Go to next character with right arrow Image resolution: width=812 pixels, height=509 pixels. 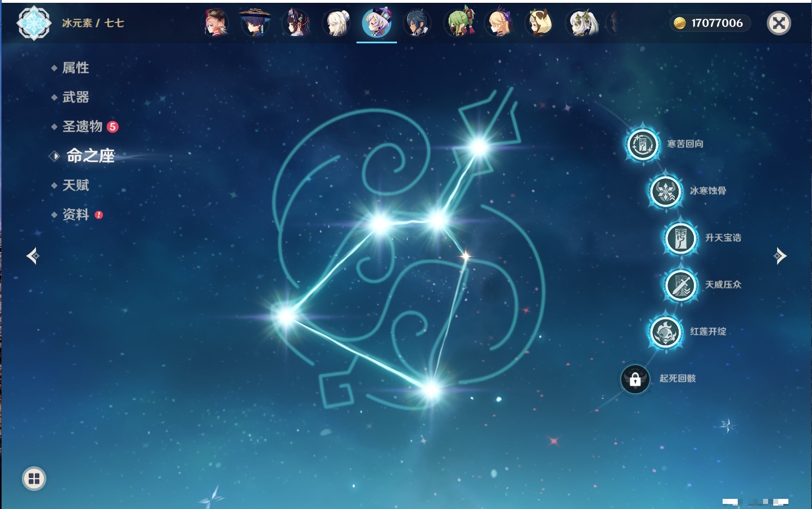780,256
